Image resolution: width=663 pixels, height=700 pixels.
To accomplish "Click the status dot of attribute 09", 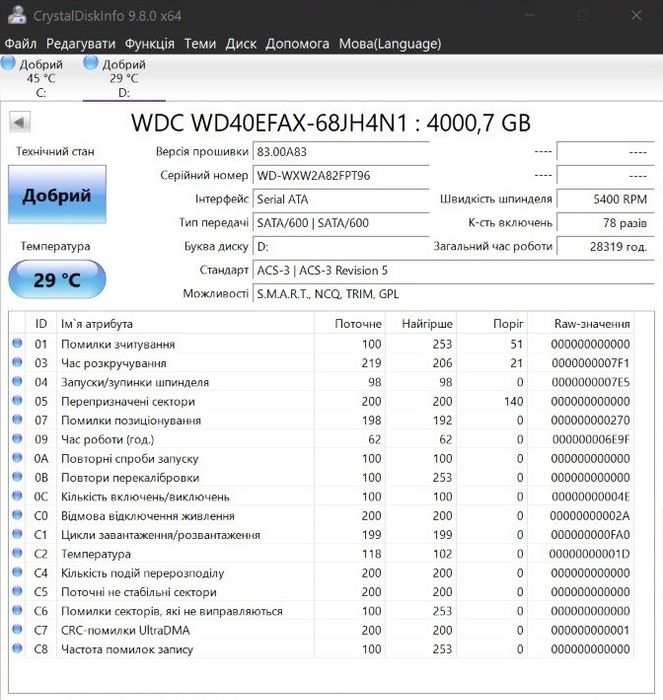I will click(x=17, y=438).
